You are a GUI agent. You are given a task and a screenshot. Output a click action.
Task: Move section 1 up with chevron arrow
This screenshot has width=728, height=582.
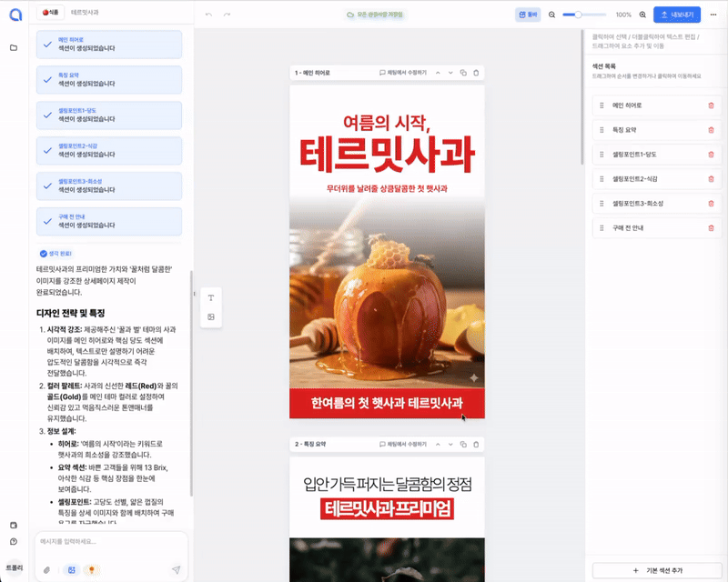pos(438,73)
